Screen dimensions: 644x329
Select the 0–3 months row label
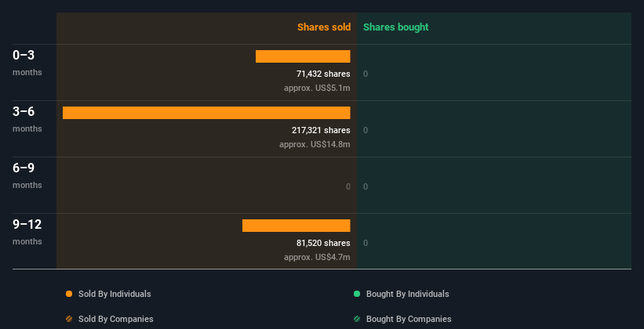click(24, 55)
